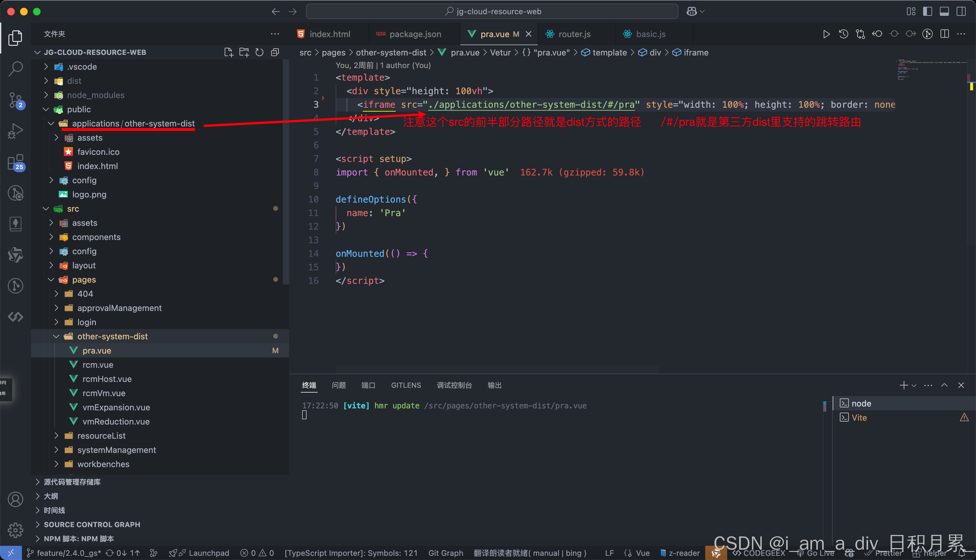
Task: Click the Split Editor Right icon
Action: coord(944,34)
